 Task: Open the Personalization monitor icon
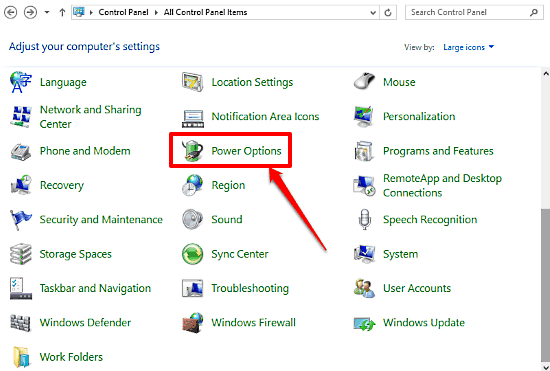[x=364, y=116]
